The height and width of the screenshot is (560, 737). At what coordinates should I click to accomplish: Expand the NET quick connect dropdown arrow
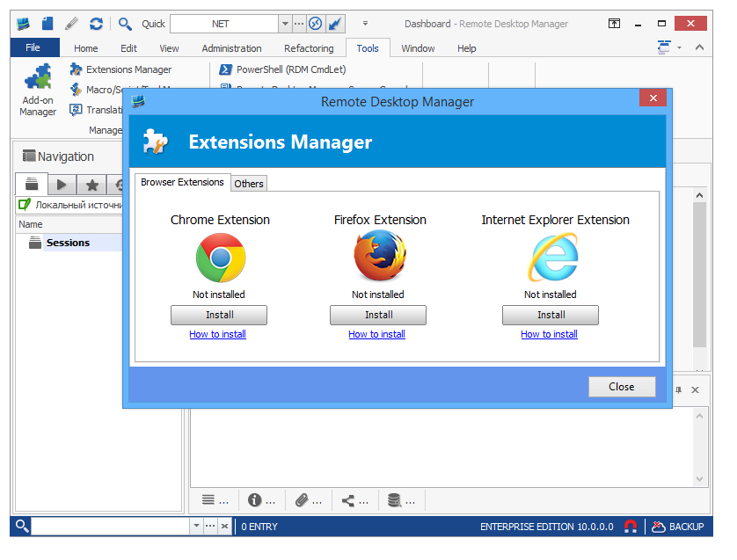285,24
